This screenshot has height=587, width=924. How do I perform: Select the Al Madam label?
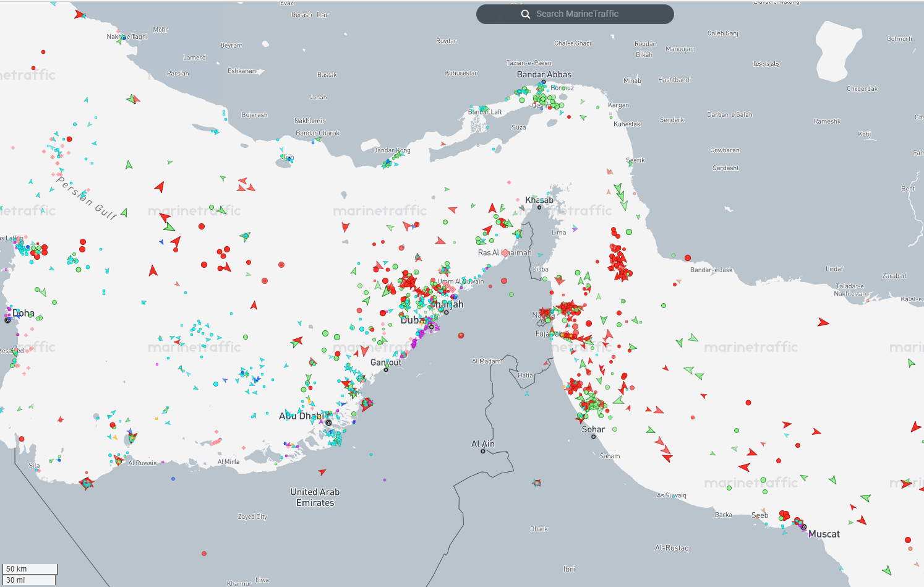pos(487,361)
